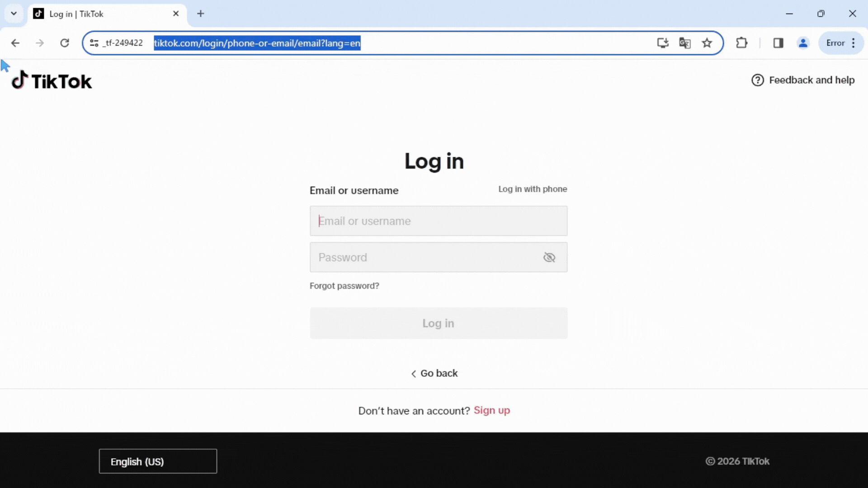This screenshot has width=868, height=488.
Task: Click the browser back arrow
Action: click(15, 43)
